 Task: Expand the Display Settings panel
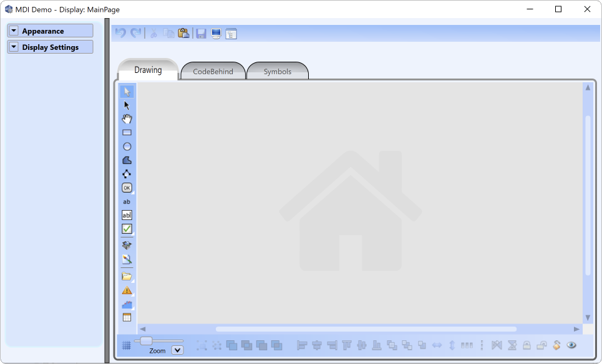pos(14,47)
